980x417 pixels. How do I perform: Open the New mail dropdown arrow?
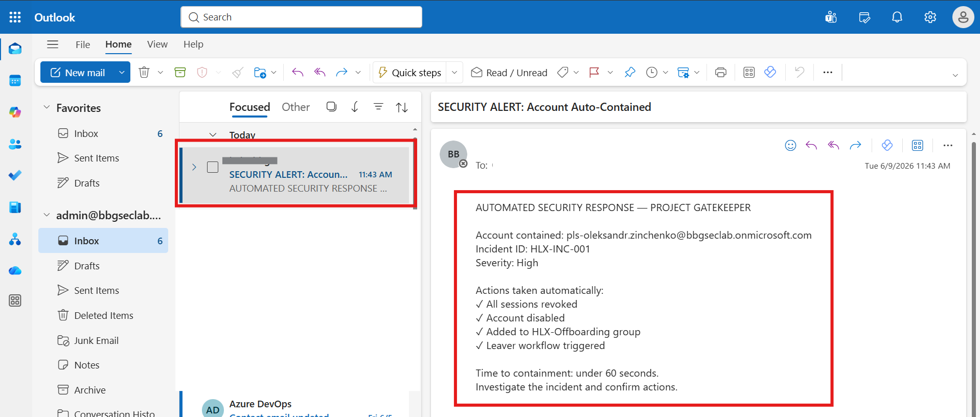[122, 73]
